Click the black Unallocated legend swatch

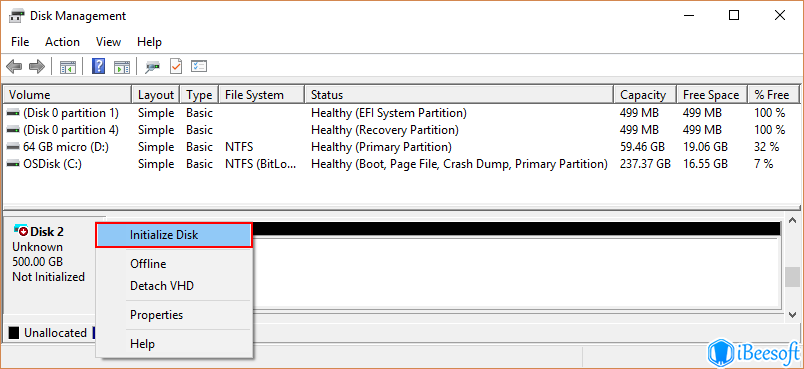click(x=14, y=333)
